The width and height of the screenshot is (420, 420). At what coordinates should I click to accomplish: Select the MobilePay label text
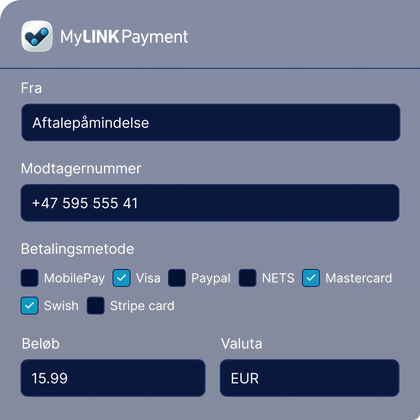click(74, 278)
